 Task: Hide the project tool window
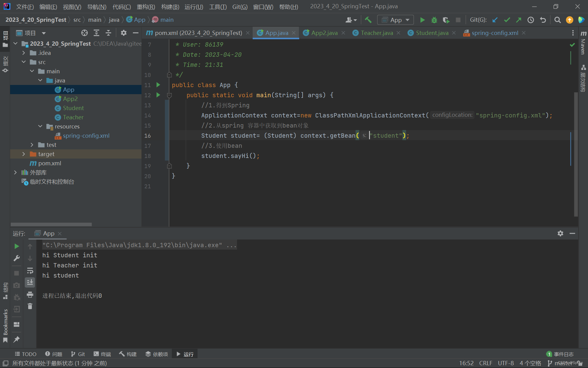tap(135, 33)
